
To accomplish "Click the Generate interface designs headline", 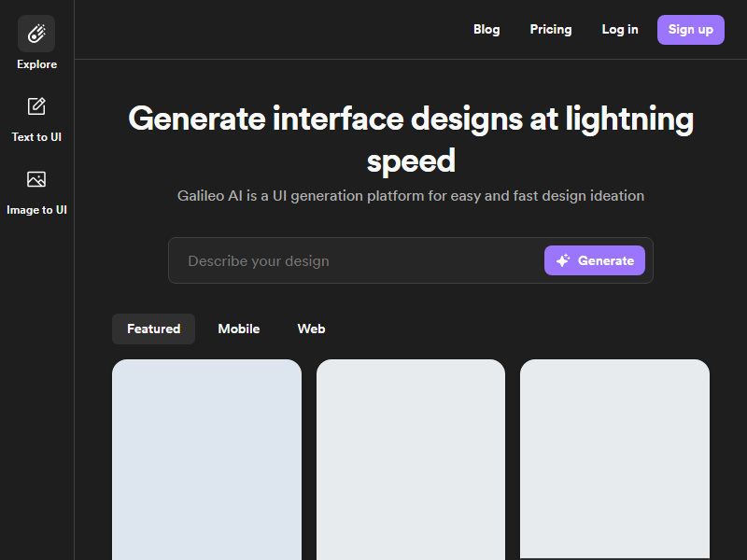I will (411, 139).
